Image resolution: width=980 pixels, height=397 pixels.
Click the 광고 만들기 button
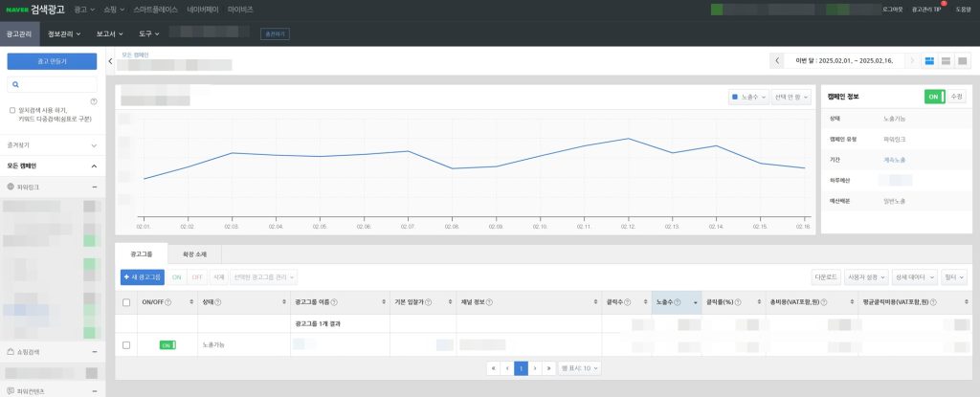(52, 61)
